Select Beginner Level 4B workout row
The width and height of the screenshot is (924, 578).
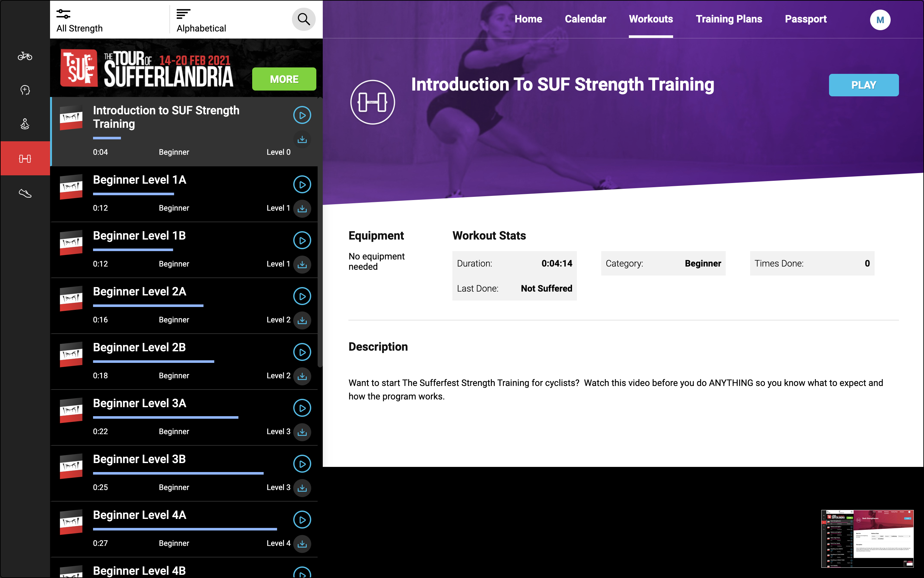click(184, 568)
